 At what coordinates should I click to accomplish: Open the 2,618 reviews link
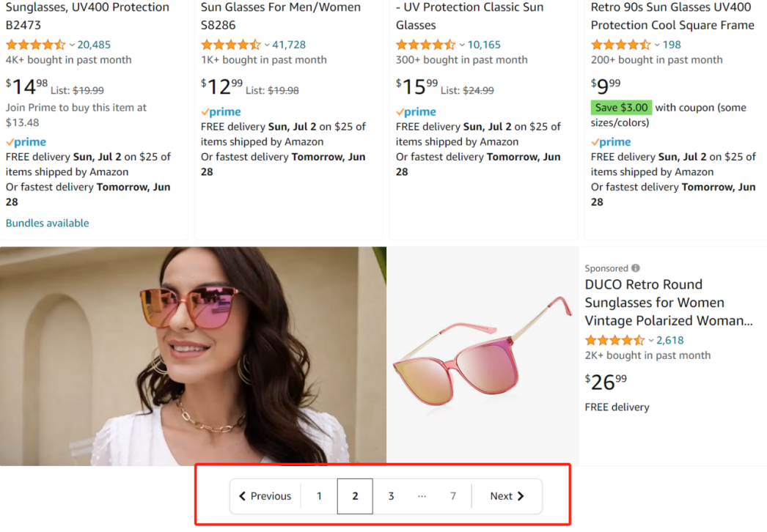pos(670,340)
